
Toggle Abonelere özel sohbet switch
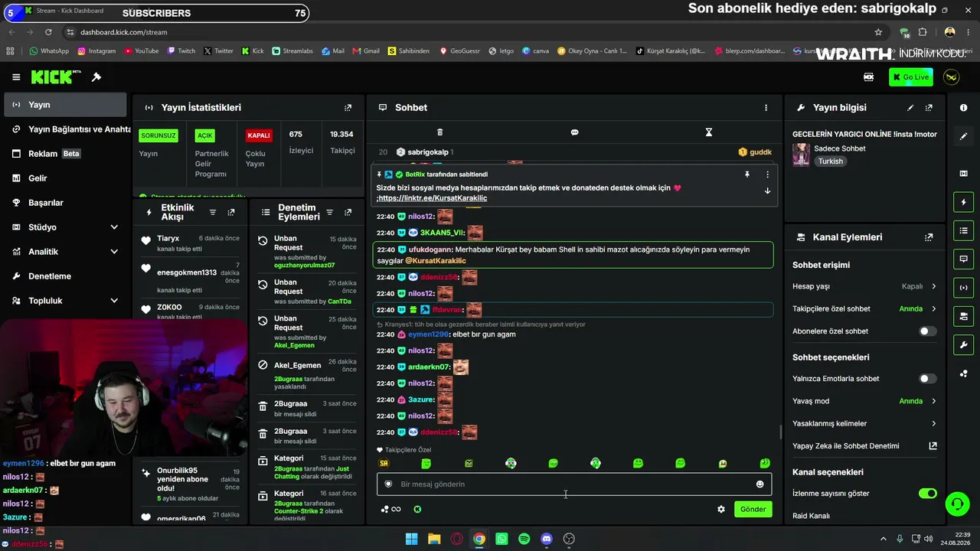coord(927,331)
